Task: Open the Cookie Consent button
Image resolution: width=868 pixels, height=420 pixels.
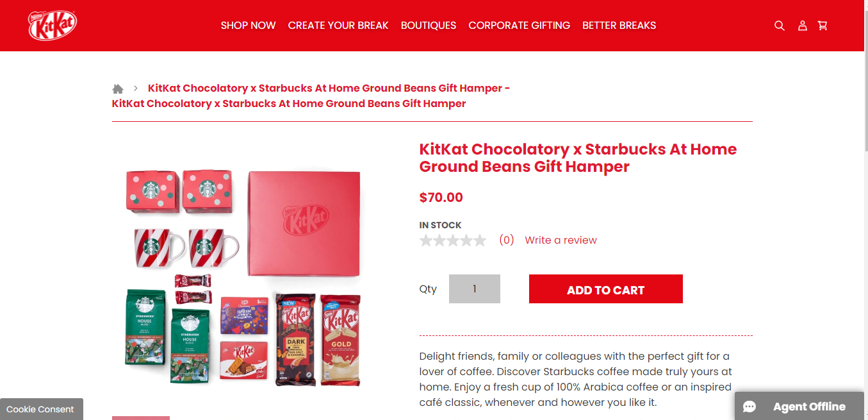Action: pyautogui.click(x=40, y=409)
